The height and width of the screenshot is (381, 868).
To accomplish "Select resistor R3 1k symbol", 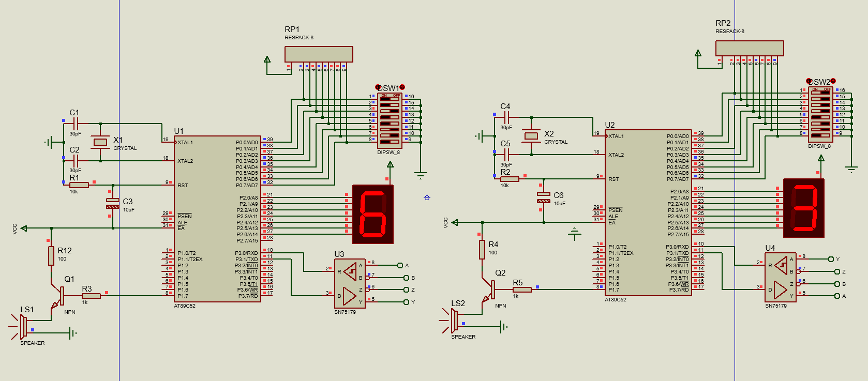I will [91, 296].
